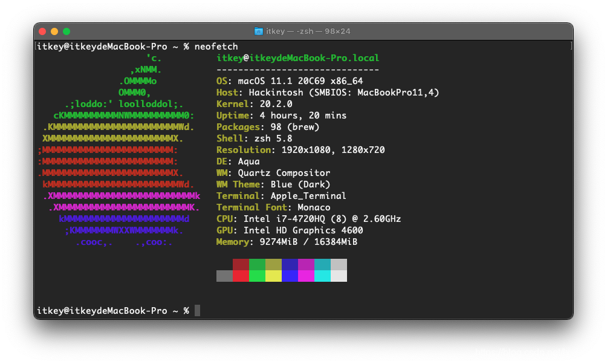The image size is (607, 364).
Task: Click the dark blue color block, top row
Action: tap(290, 264)
